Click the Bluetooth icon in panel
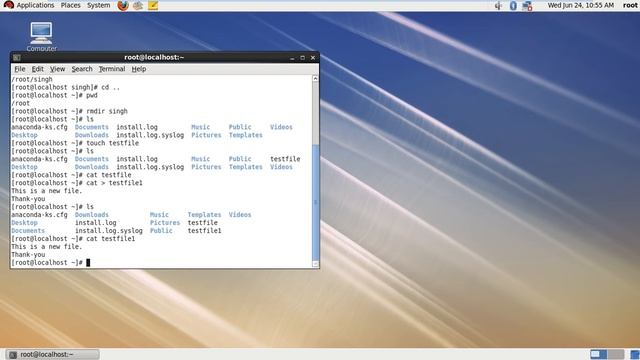 point(513,5)
